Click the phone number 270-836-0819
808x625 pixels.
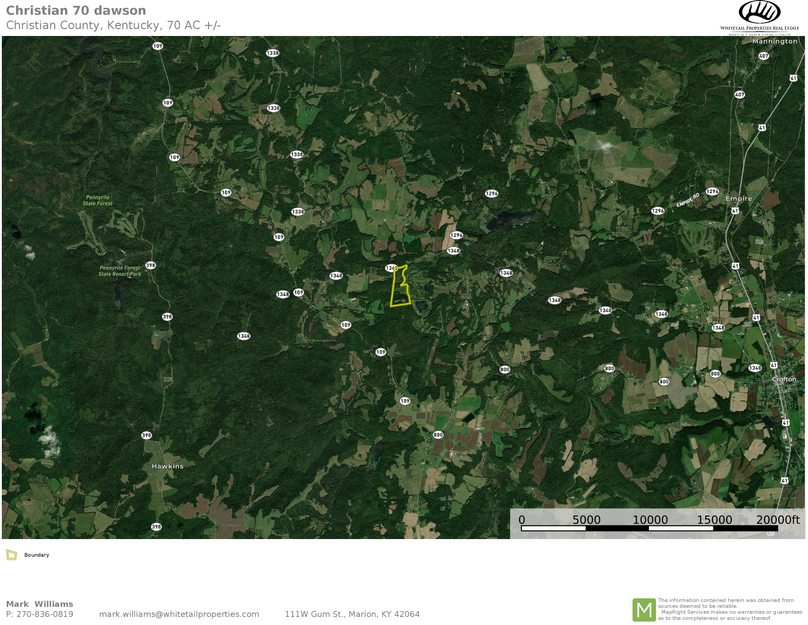coord(45,614)
